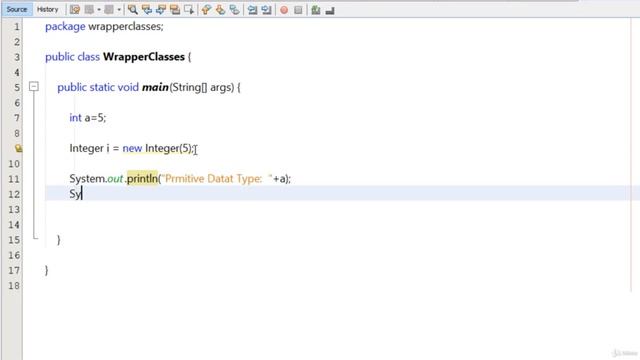Click the word 'package' on line 1
This screenshot has height=360, width=640.
[65, 27]
